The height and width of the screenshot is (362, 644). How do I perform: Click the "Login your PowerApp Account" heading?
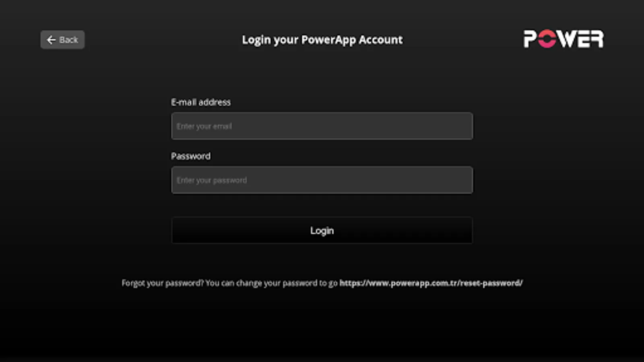coord(322,40)
